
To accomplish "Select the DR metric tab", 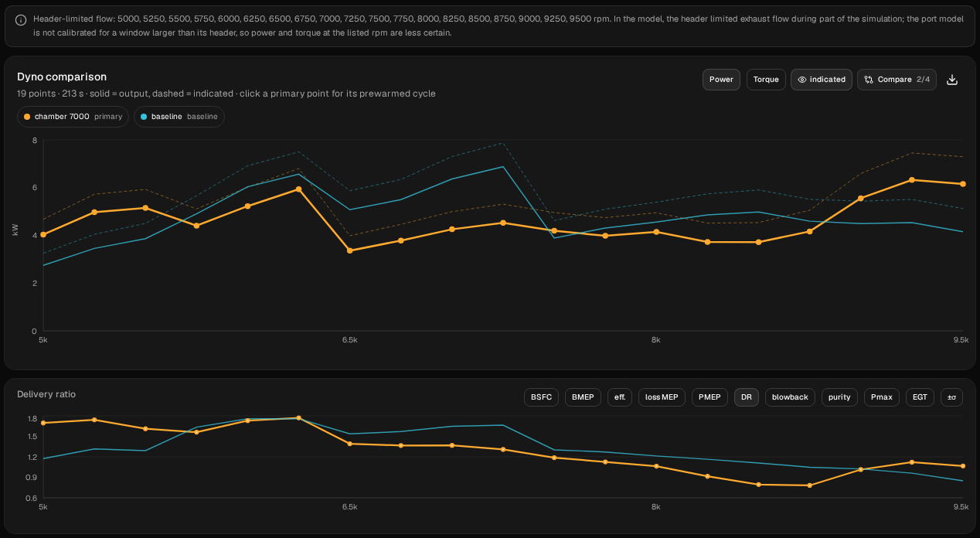I will pos(747,397).
